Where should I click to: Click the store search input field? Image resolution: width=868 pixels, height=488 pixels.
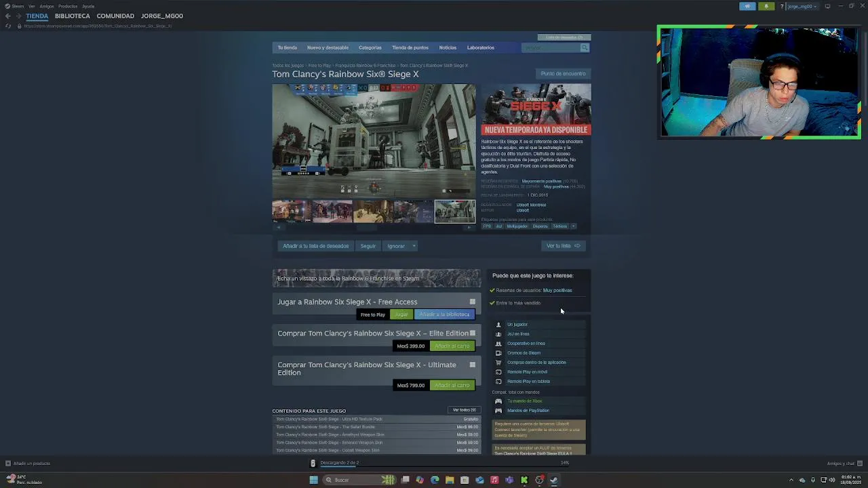(x=551, y=47)
